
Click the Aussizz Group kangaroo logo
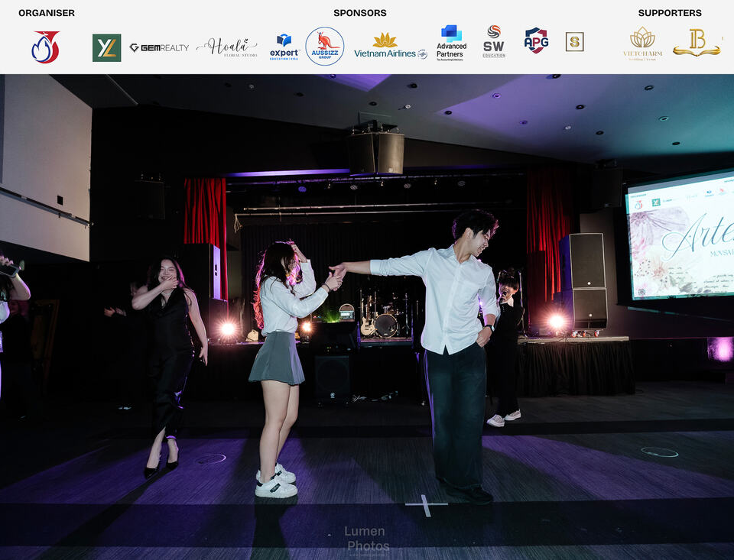(x=325, y=47)
